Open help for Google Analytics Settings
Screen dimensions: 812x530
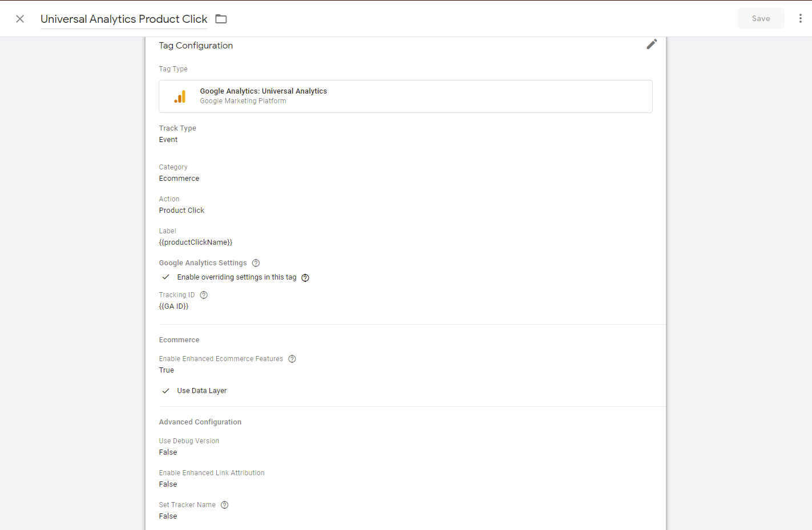pos(256,263)
